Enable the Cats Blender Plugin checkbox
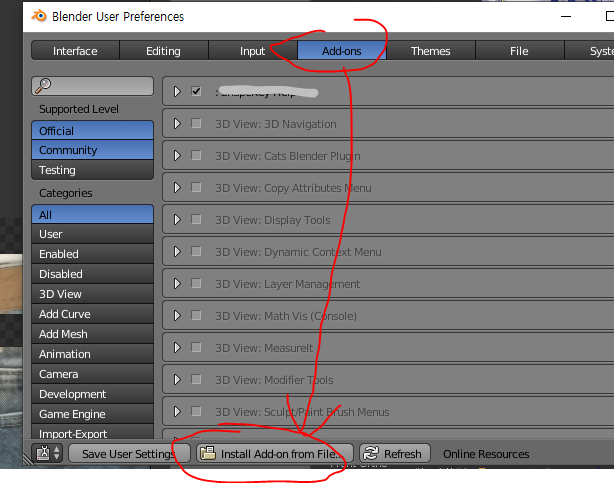Screen dimensions: 614x483 click(x=196, y=156)
